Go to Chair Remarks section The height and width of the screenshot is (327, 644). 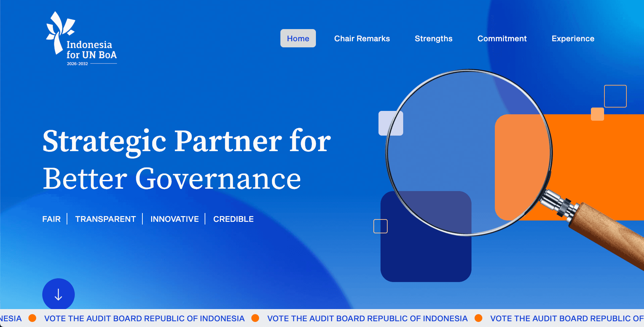(x=362, y=39)
